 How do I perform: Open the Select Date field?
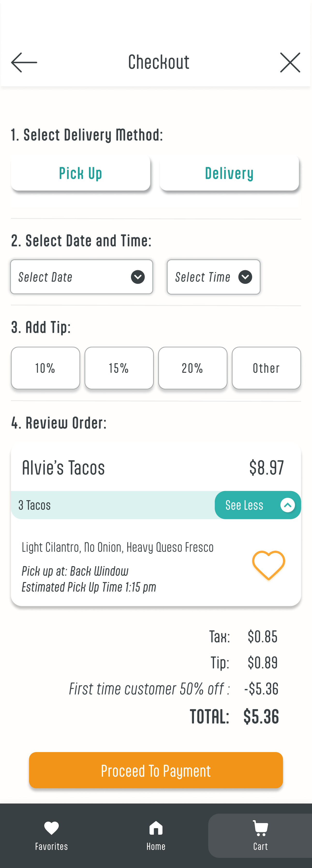67,277
